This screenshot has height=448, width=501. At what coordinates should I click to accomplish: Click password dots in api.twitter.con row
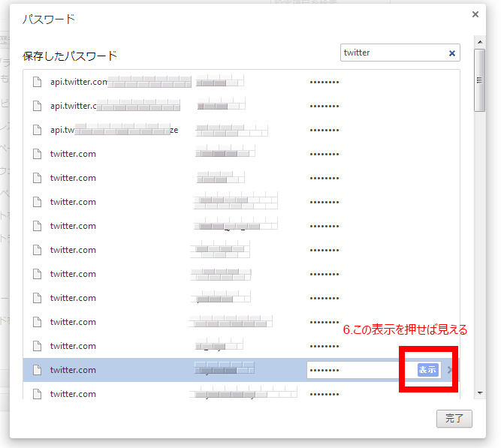tap(324, 83)
